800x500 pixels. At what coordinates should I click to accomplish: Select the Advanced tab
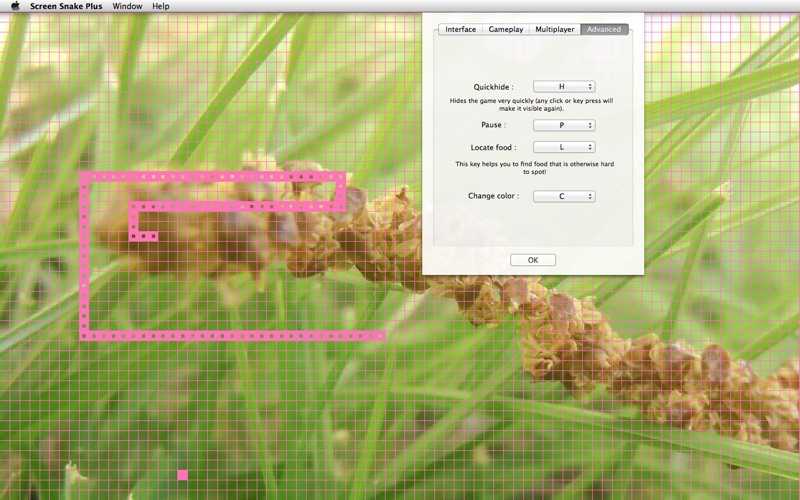click(604, 29)
